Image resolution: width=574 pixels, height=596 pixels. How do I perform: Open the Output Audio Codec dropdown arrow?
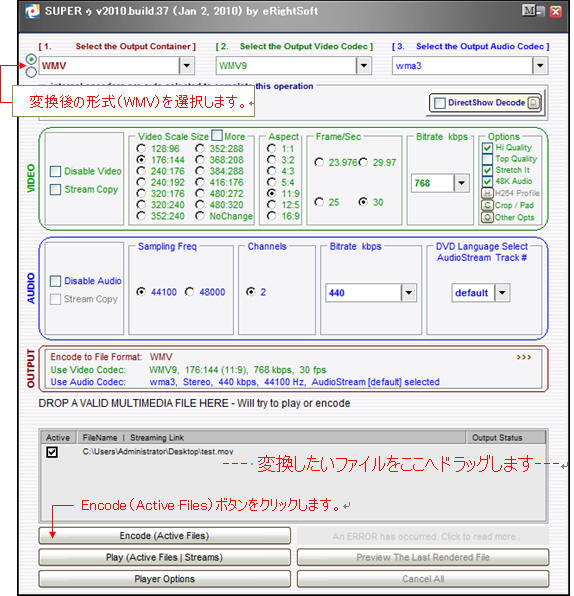[540, 66]
